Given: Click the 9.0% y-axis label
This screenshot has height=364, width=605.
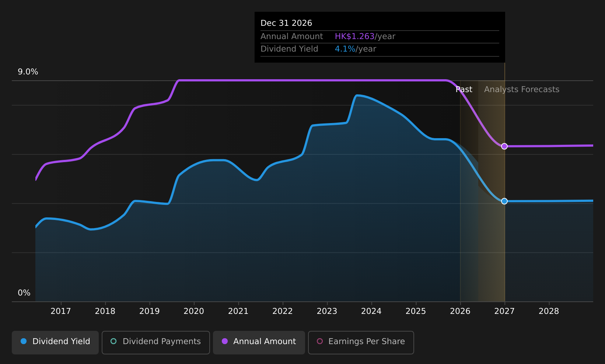Looking at the screenshot, I should pos(28,72).
